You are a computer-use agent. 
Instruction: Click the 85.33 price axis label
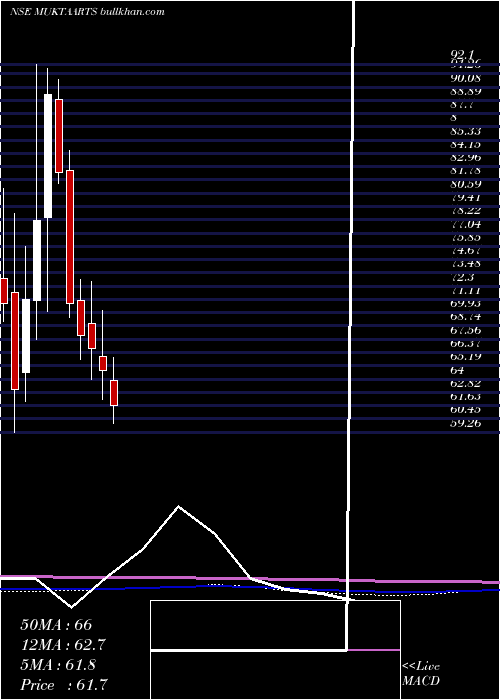pyautogui.click(x=465, y=131)
